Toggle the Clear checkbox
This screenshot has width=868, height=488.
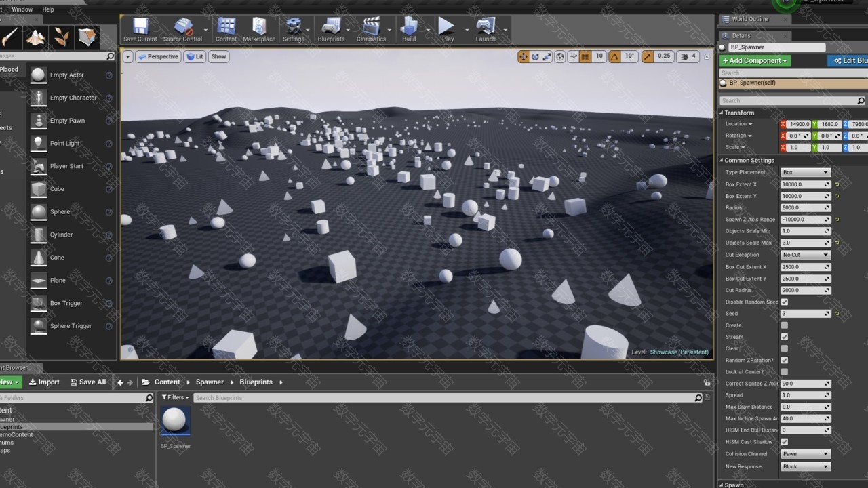(785, 348)
